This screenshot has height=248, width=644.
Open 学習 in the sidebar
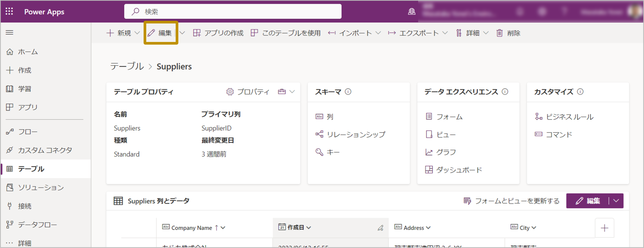tap(45, 89)
